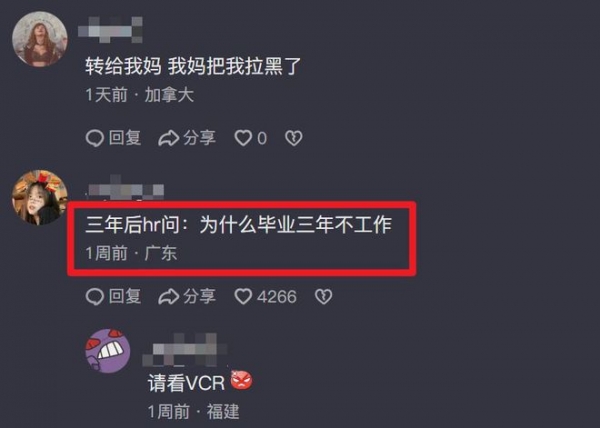The width and height of the screenshot is (600, 428).
Task: Like the comment with 4266 likes
Action: 243,296
